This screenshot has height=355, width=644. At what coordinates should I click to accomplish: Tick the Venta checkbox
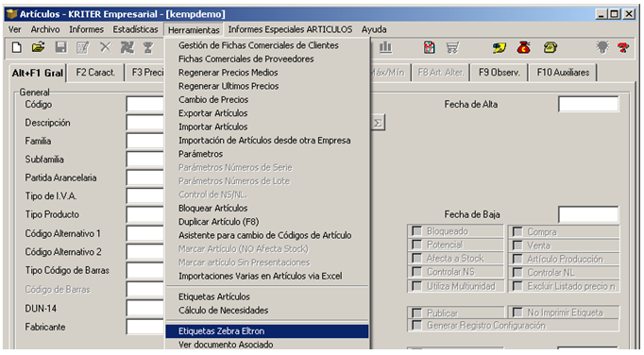pyautogui.click(x=517, y=245)
